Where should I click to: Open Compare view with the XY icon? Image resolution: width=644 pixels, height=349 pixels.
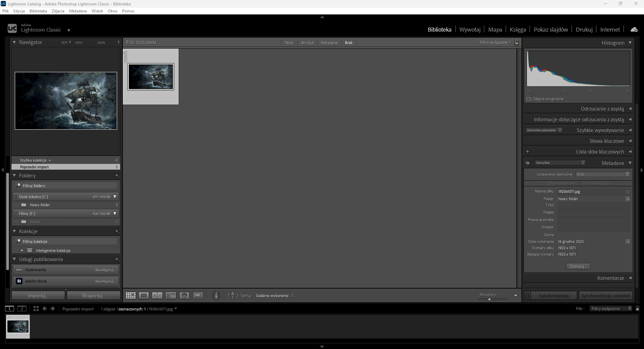(x=157, y=296)
